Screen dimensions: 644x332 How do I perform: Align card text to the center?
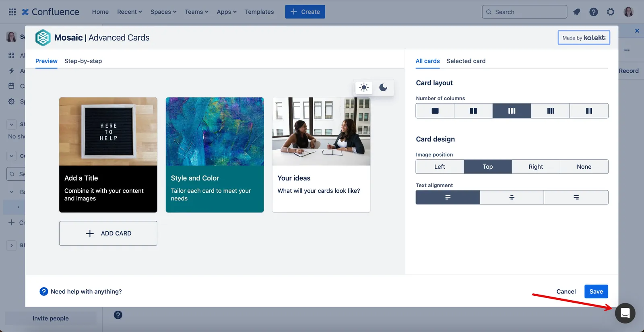[x=512, y=197]
